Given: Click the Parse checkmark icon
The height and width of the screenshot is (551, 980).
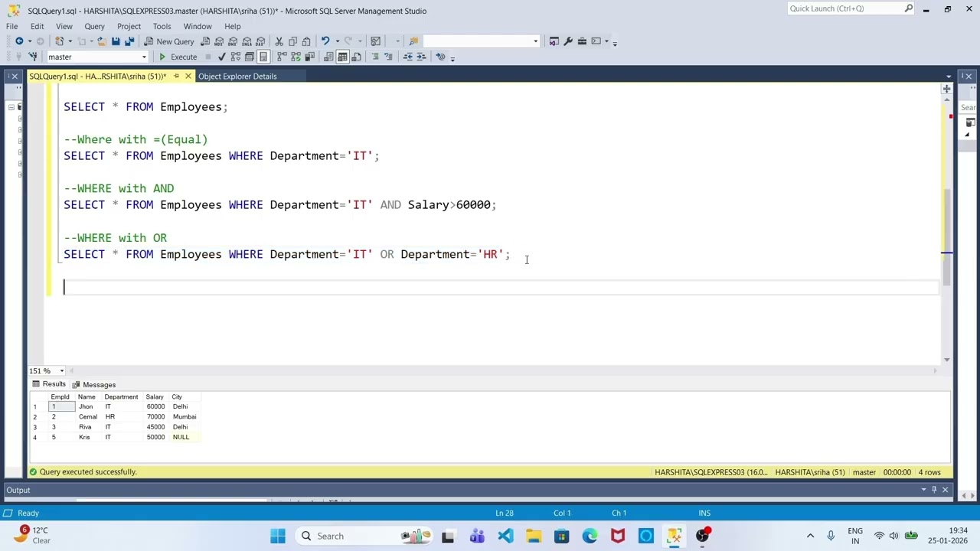Looking at the screenshot, I should tap(221, 57).
